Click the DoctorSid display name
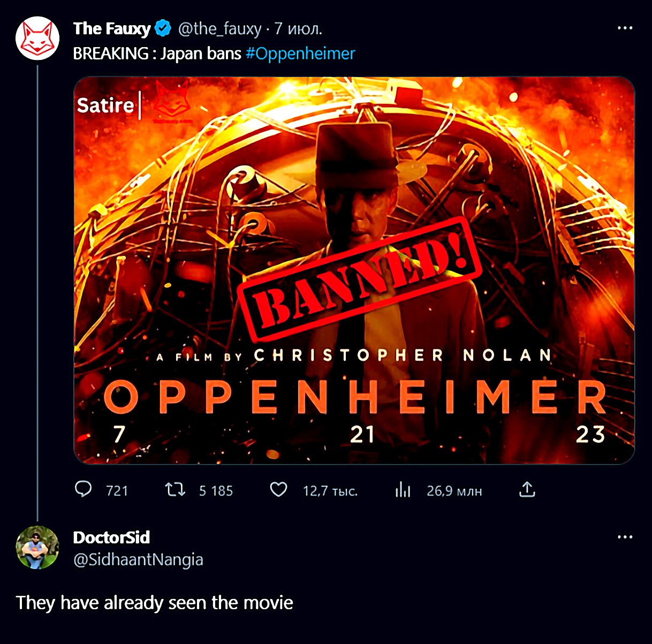This screenshot has height=644, width=652. point(111,537)
